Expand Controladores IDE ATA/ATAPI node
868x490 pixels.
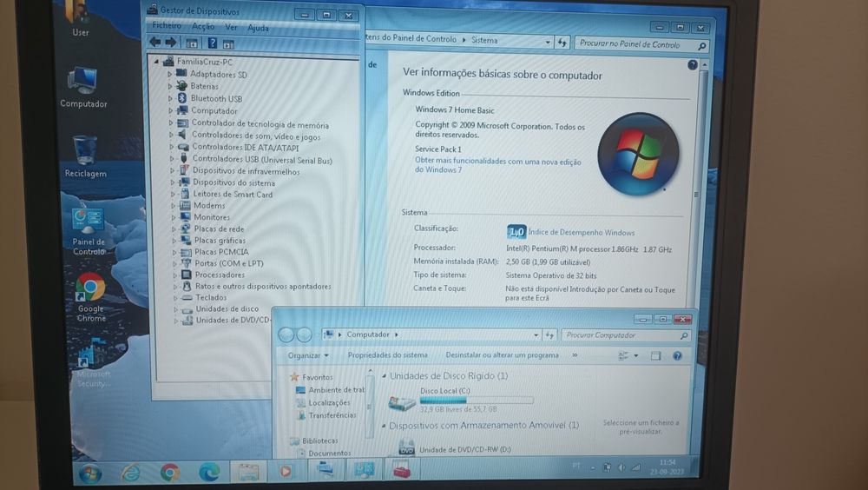point(172,148)
